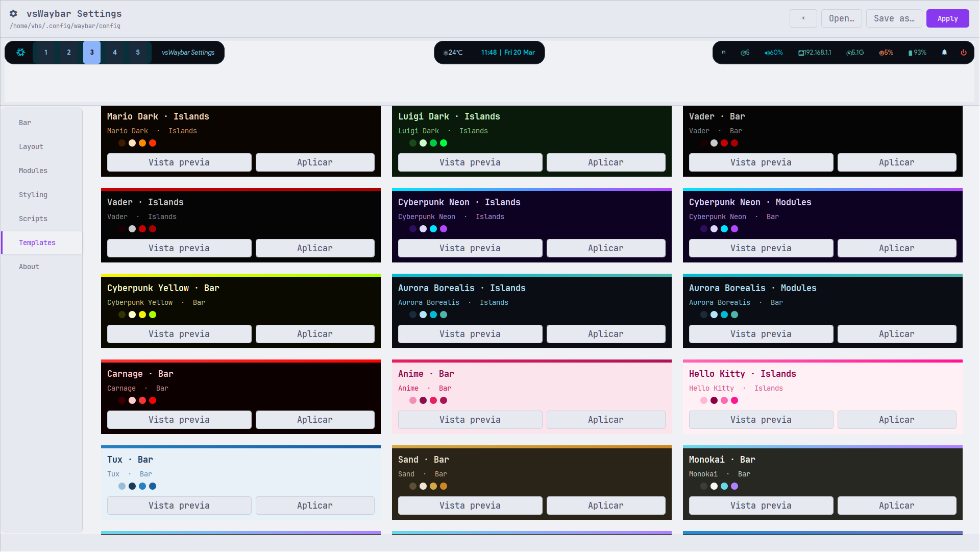Activate workspace 1 on the waybar
Image resolution: width=980 pixels, height=552 pixels.
tap(45, 52)
